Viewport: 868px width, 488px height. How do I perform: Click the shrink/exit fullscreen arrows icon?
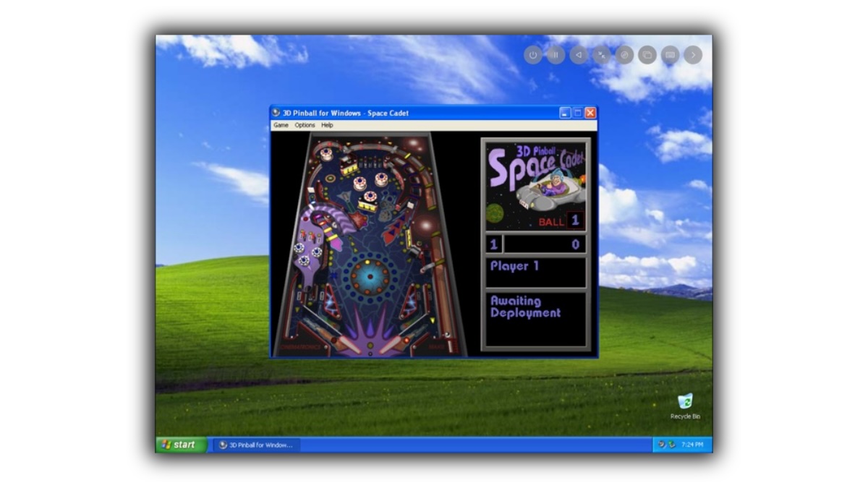click(602, 55)
